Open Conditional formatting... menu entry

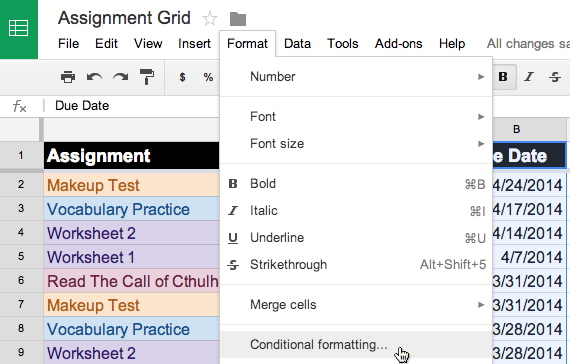pyautogui.click(x=356, y=344)
